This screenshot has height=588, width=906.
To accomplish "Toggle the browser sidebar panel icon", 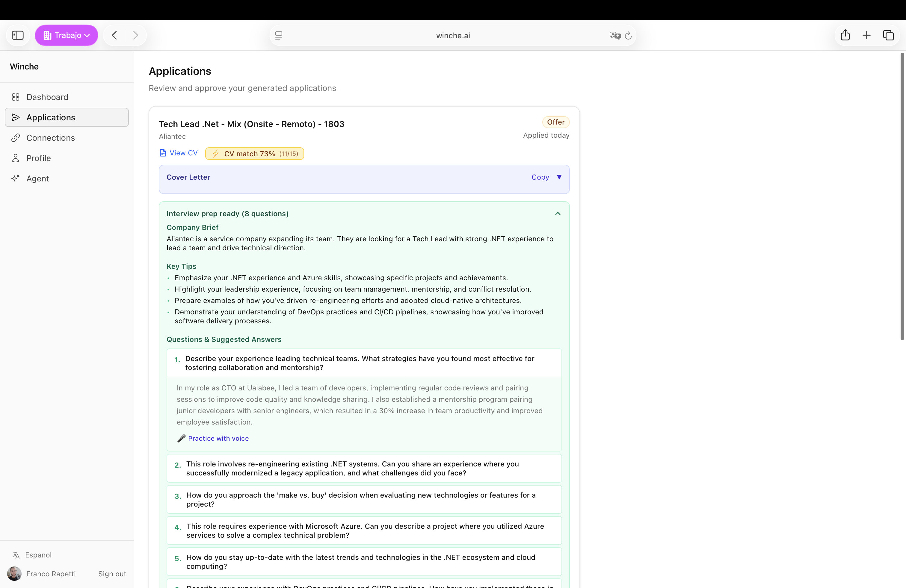I will point(18,35).
